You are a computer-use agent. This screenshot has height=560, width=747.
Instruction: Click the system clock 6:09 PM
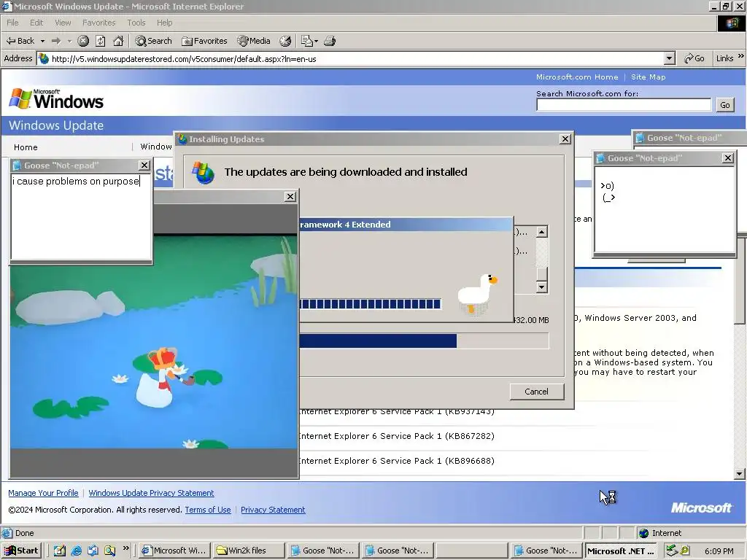pos(719,551)
